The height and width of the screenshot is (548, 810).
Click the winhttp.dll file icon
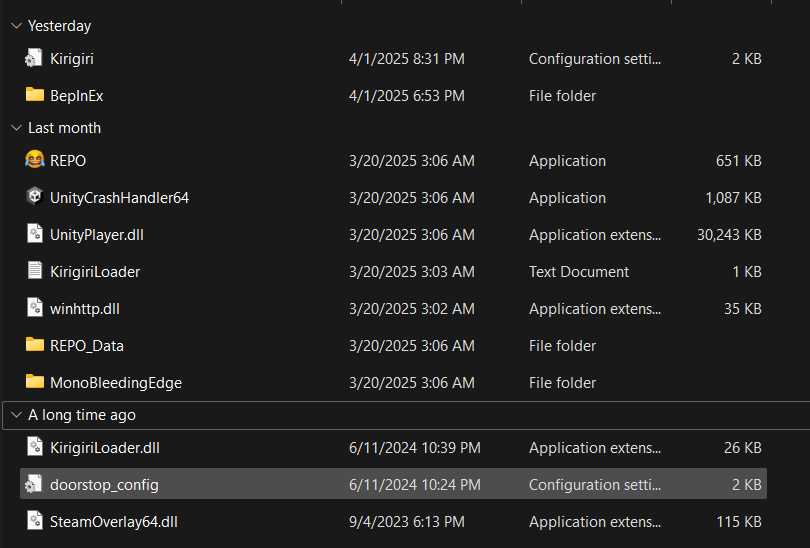[34, 309]
